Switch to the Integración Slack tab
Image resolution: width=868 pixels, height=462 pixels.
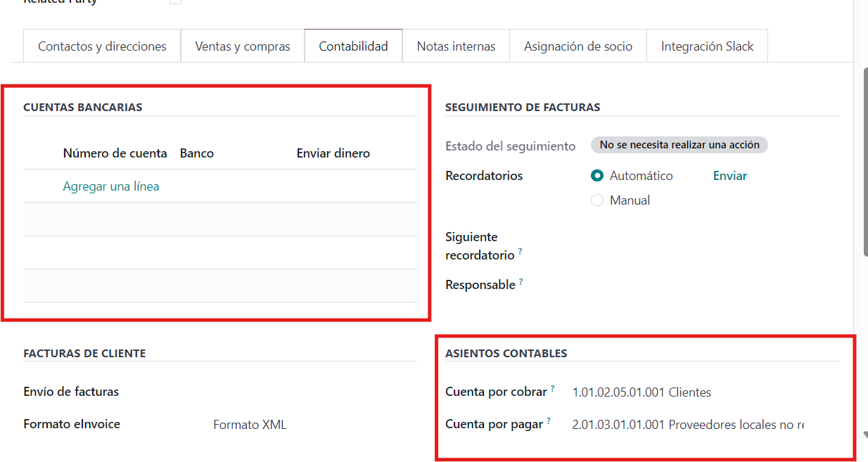707,46
